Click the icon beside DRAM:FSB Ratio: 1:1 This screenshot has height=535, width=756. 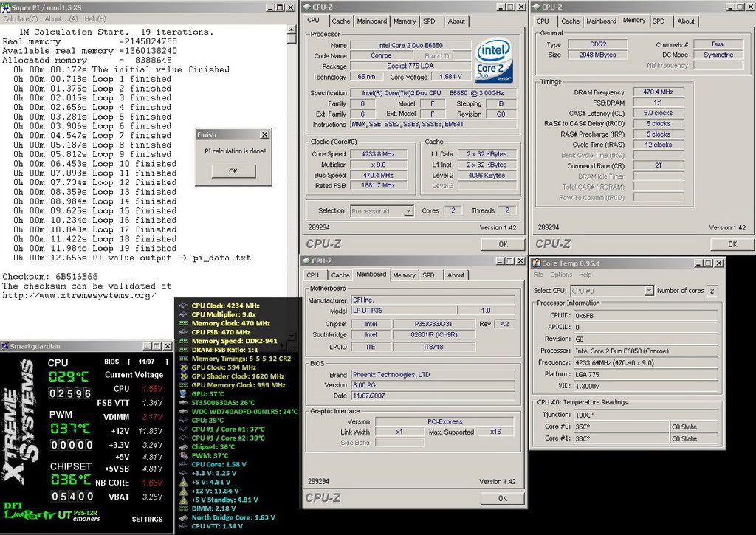(183, 350)
